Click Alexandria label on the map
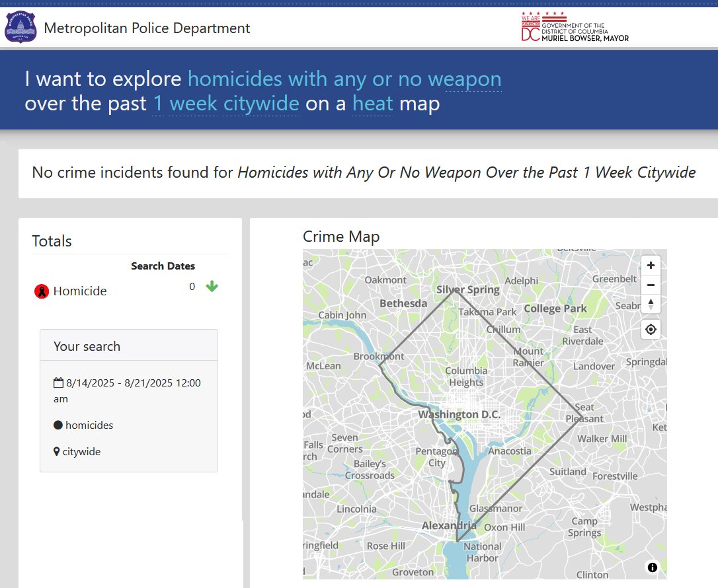Screen dimensions: 718x588 click(x=449, y=526)
